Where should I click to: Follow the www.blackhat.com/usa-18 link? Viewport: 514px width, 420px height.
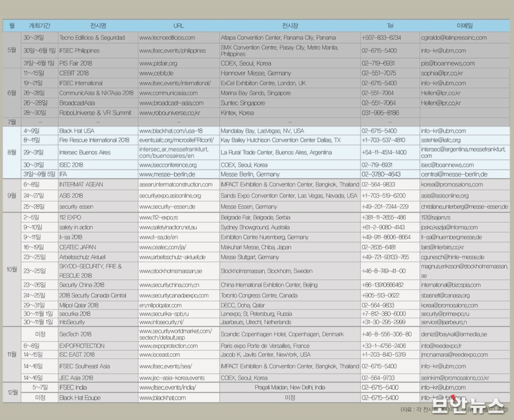point(171,131)
